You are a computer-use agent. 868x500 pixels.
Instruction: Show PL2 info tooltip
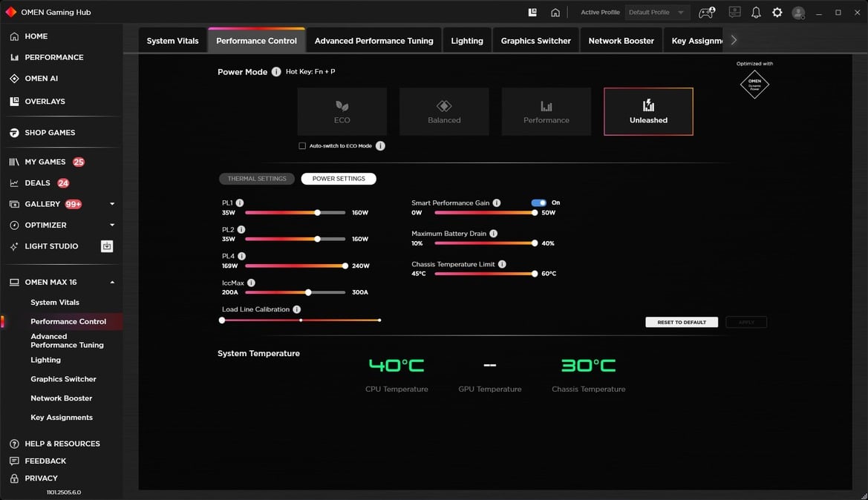pos(241,229)
